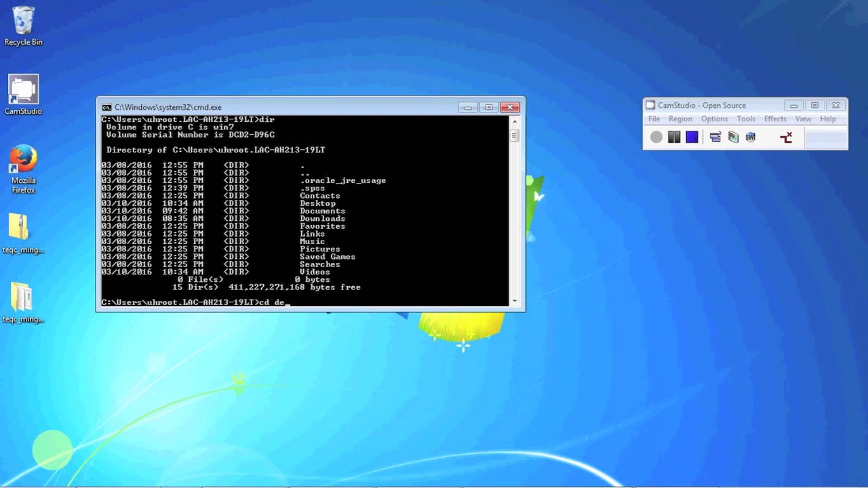Select the Mozilla Firefox desktop shortcut

[x=23, y=169]
